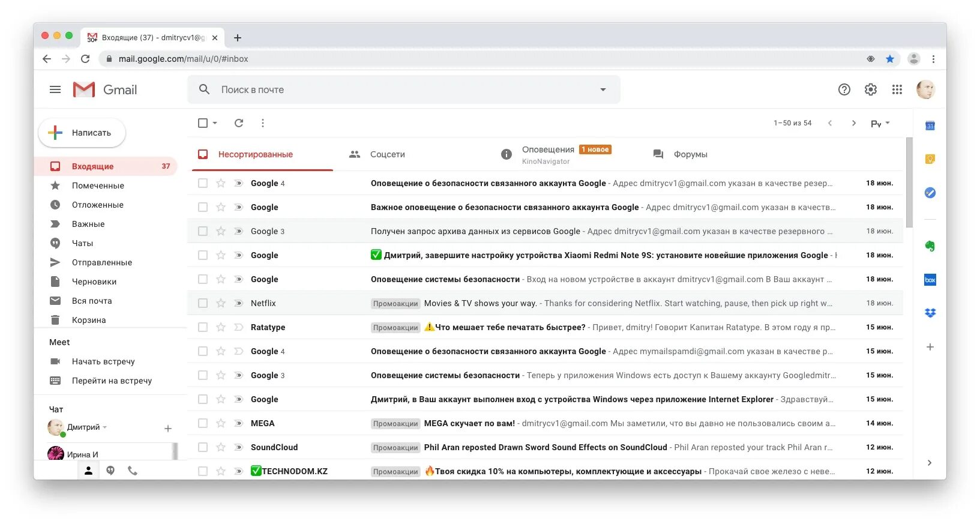Open the Box add-on icon
The image size is (980, 524).
930,280
